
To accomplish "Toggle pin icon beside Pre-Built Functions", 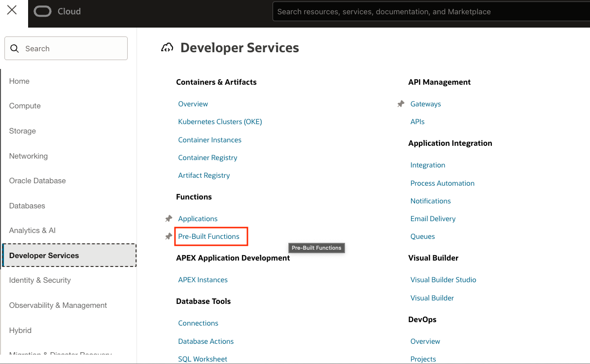I will [169, 236].
